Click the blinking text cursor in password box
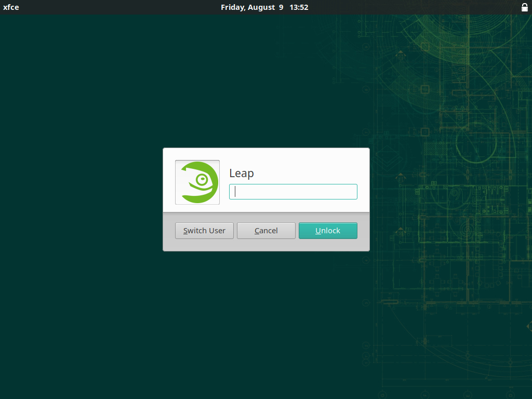This screenshot has height=399, width=532. coord(235,192)
